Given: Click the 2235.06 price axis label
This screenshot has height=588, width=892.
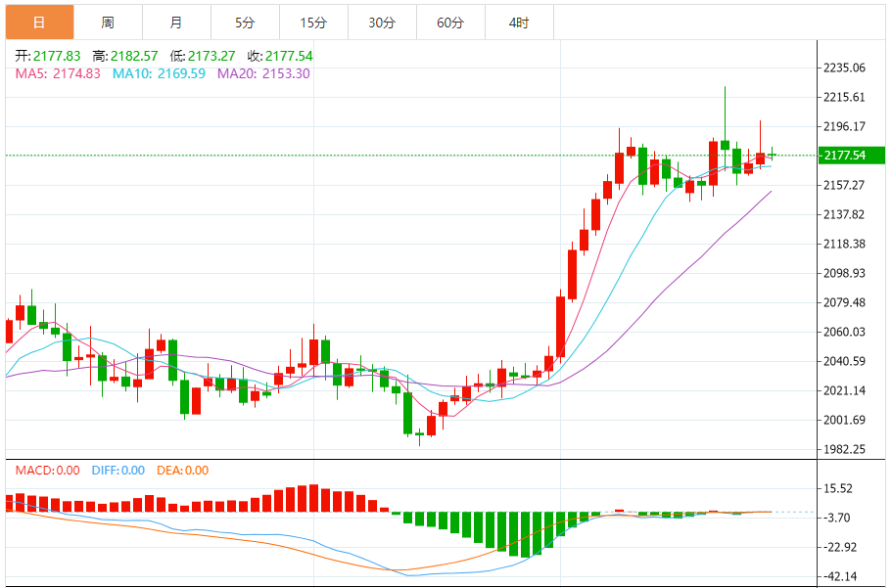Looking at the screenshot, I should [x=844, y=68].
